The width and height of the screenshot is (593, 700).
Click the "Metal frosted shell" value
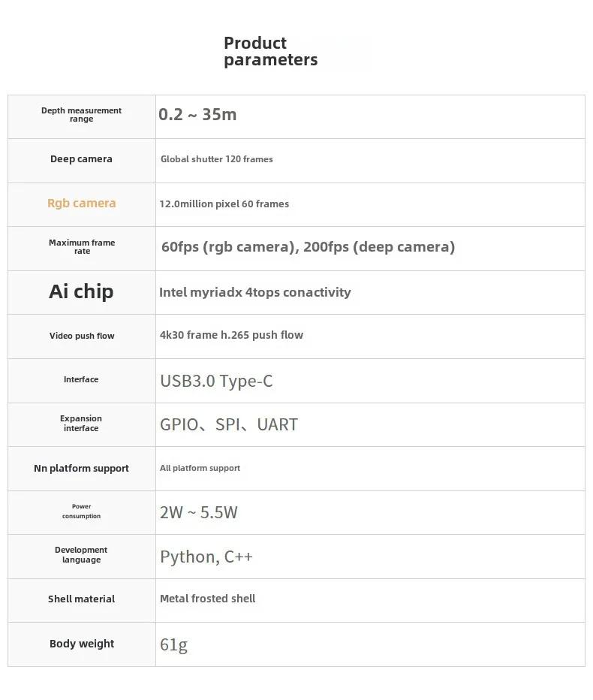[207, 599]
